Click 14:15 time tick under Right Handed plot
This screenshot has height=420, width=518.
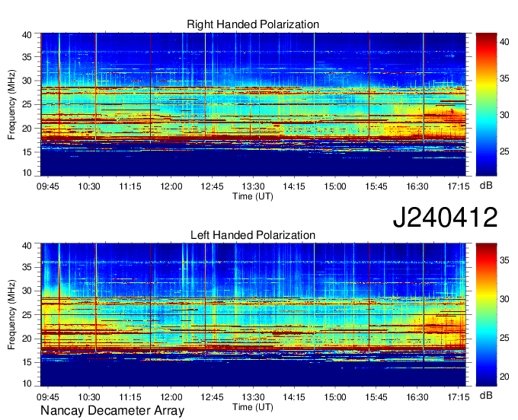[294, 186]
